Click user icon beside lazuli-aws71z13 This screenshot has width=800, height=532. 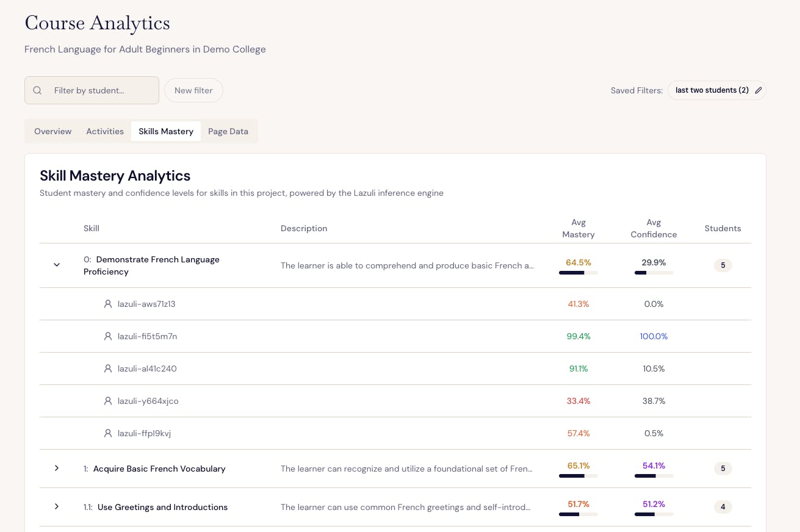pos(108,304)
